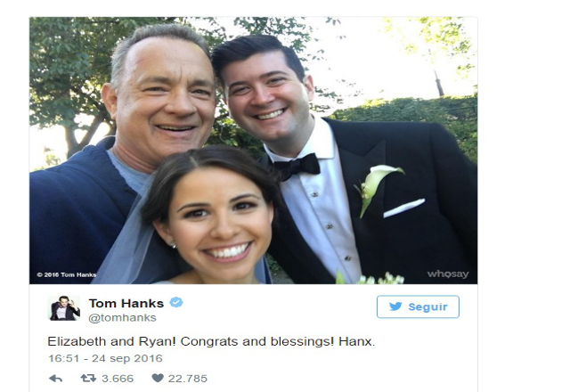Viewport: 570px width, 392px height.
Task: Click the blue verified badge beside Tom Hanks
Action: [x=176, y=302]
